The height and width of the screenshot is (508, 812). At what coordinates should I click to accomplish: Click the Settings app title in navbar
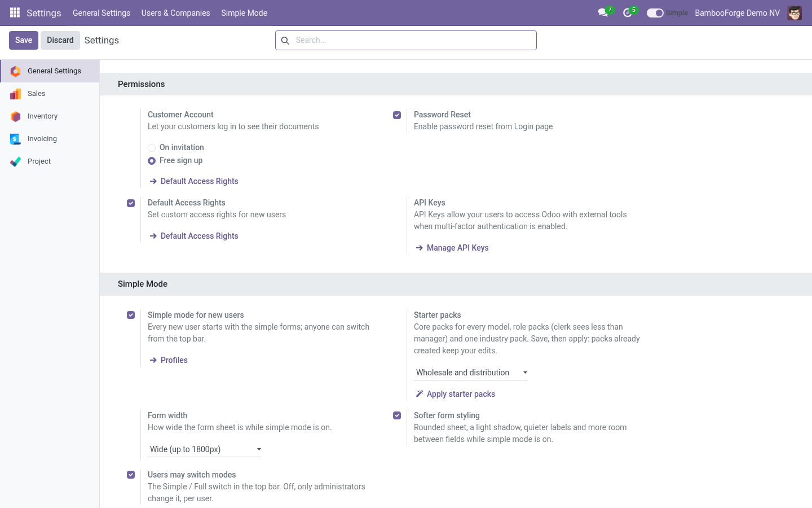pos(44,13)
